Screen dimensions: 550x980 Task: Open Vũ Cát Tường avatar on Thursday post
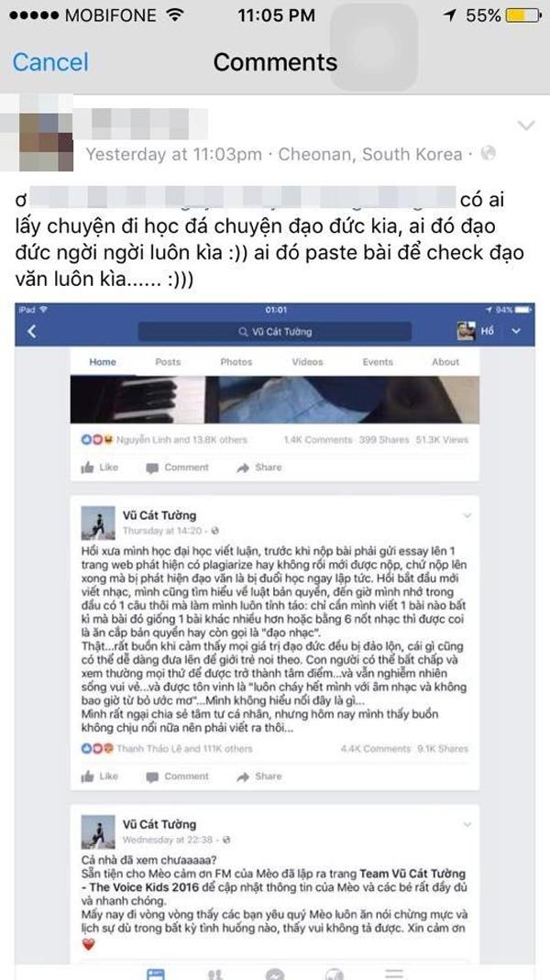(98, 523)
